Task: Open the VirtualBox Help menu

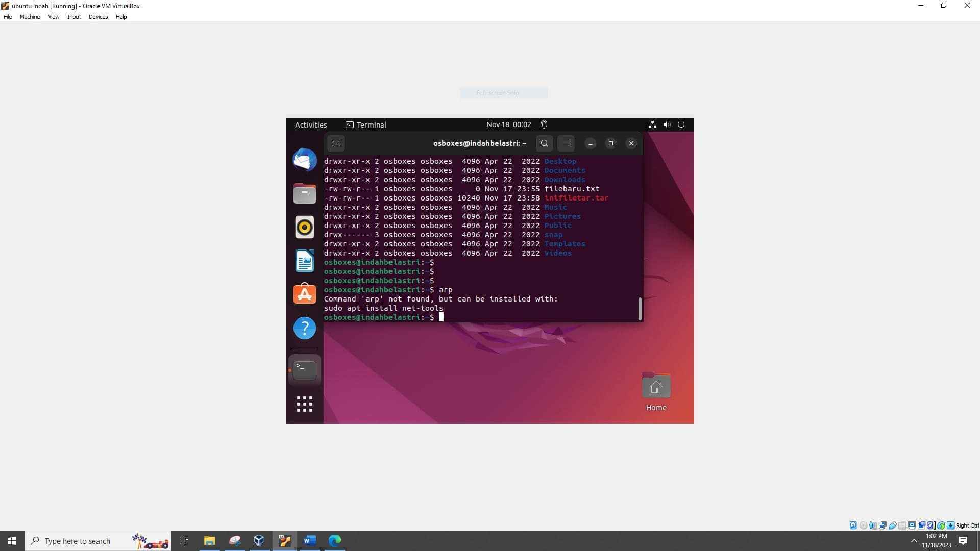Action: click(x=121, y=17)
